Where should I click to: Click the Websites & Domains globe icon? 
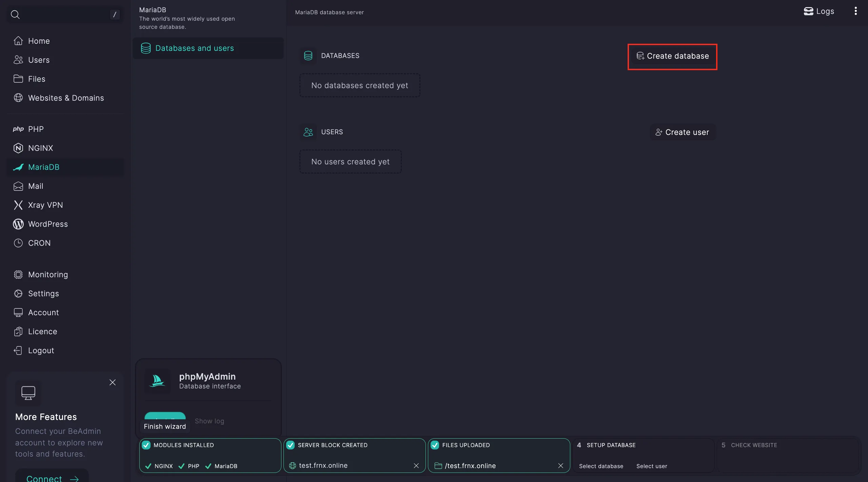(18, 98)
